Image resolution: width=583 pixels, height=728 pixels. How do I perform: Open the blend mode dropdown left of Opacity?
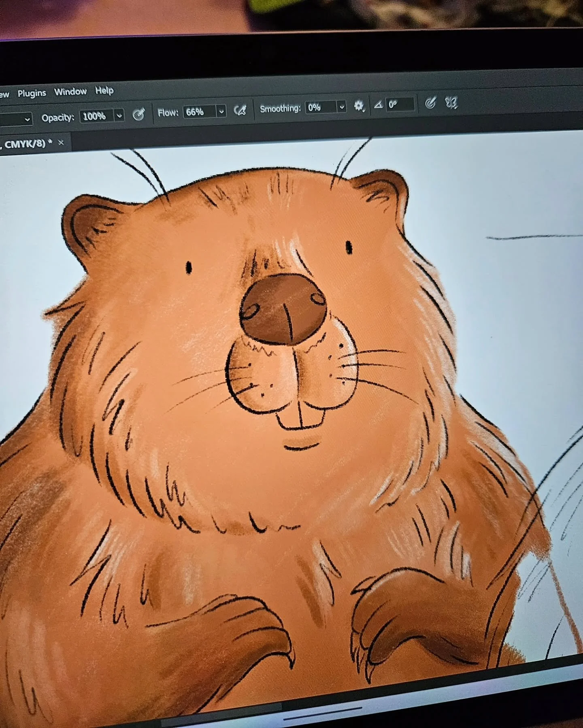[x=15, y=119]
